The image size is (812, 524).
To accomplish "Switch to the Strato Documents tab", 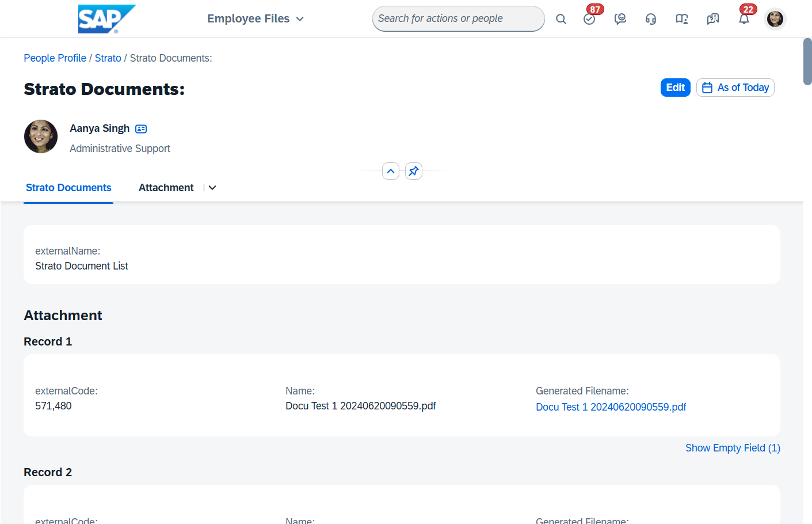I will pyautogui.click(x=68, y=188).
